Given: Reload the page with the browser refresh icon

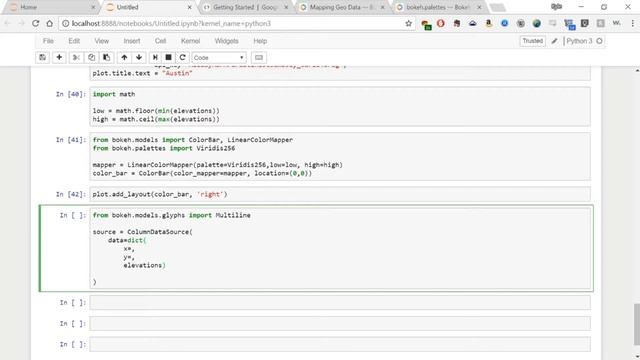Looking at the screenshot, I should point(36,24).
